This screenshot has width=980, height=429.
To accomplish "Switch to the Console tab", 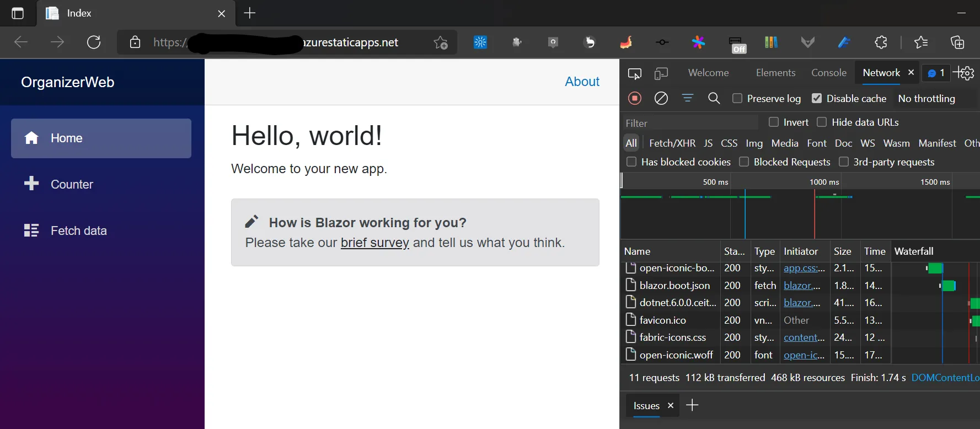I will point(828,73).
